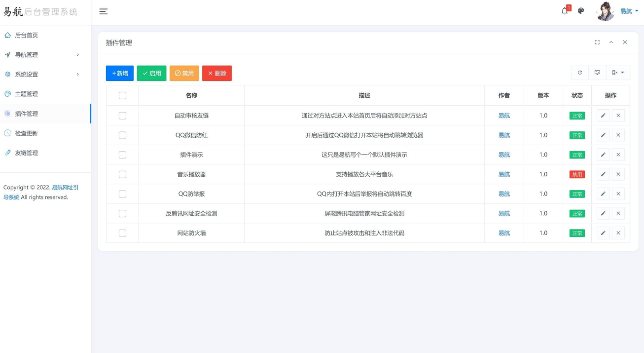Click the 名称 column header
The image size is (644, 353).
[x=191, y=95]
